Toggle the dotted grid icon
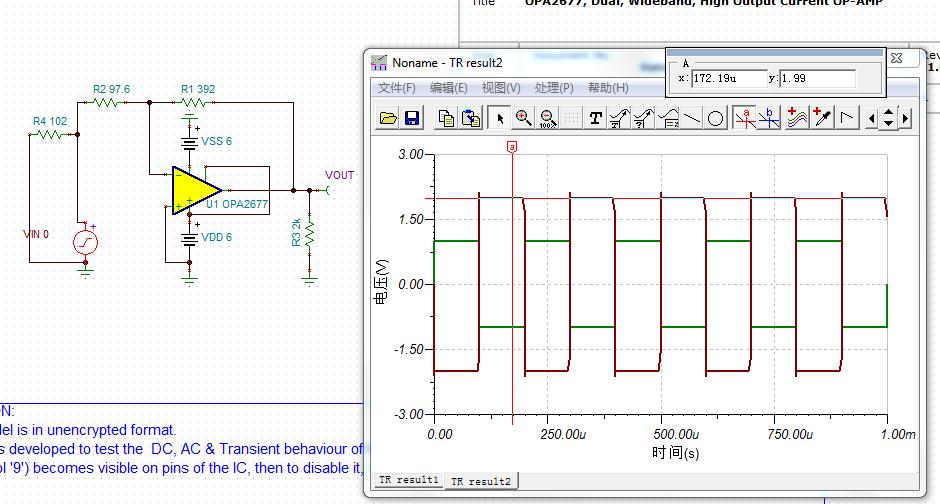The width and height of the screenshot is (940, 504). coord(571,118)
